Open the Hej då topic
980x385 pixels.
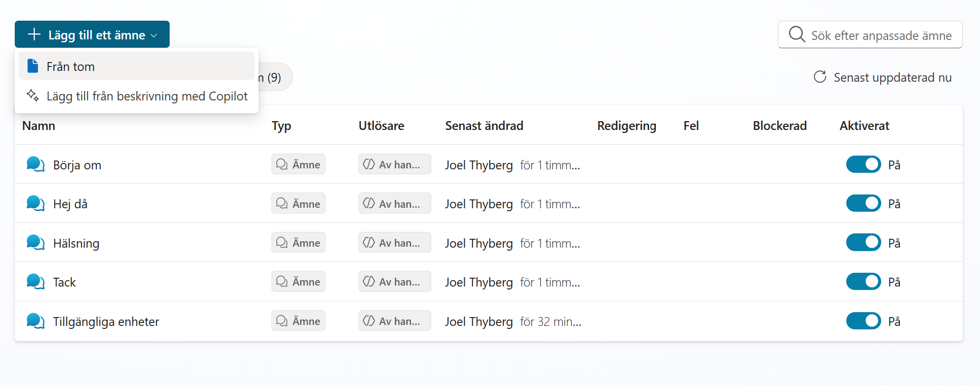click(x=70, y=204)
